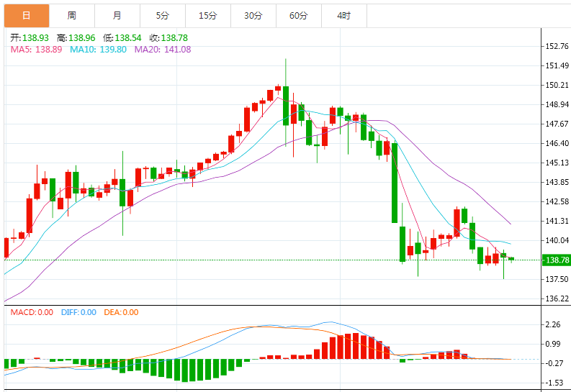Viewport: 571px width, 392px height.
Task: Open the 5分 timeframe tab
Action: [163, 16]
